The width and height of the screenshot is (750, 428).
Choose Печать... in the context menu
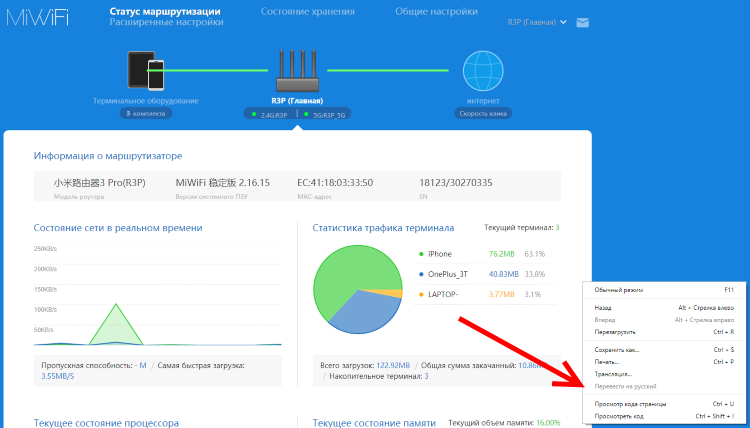(664, 362)
